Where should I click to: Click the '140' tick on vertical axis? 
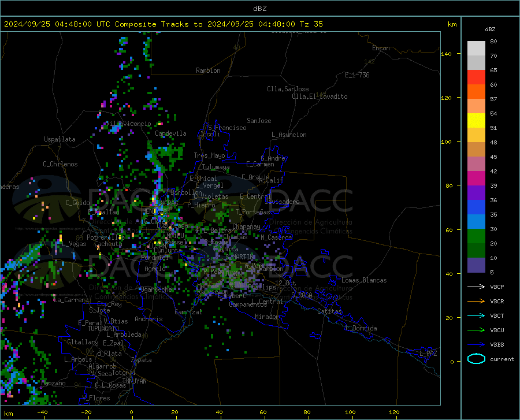(x=446, y=54)
